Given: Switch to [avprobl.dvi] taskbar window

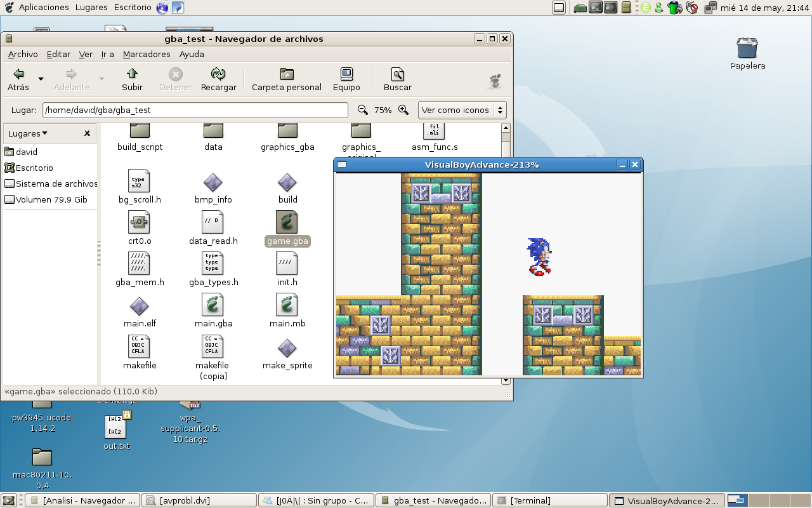Looking at the screenshot, I should 199,500.
